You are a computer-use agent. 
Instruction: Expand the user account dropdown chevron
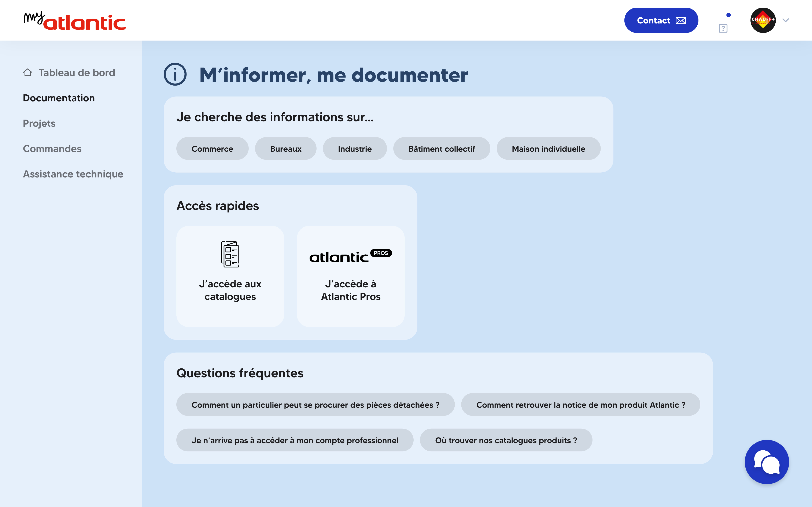(x=786, y=20)
